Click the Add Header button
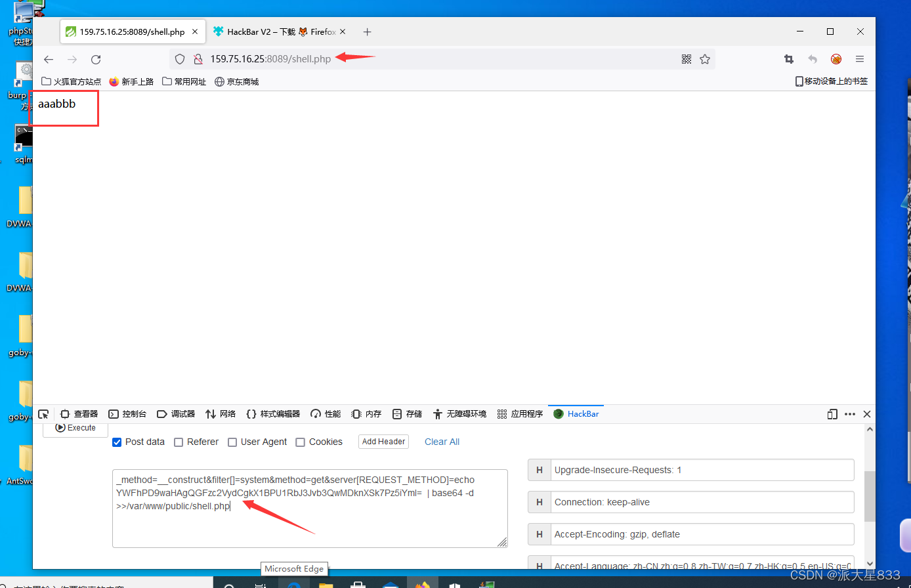 tap(383, 442)
